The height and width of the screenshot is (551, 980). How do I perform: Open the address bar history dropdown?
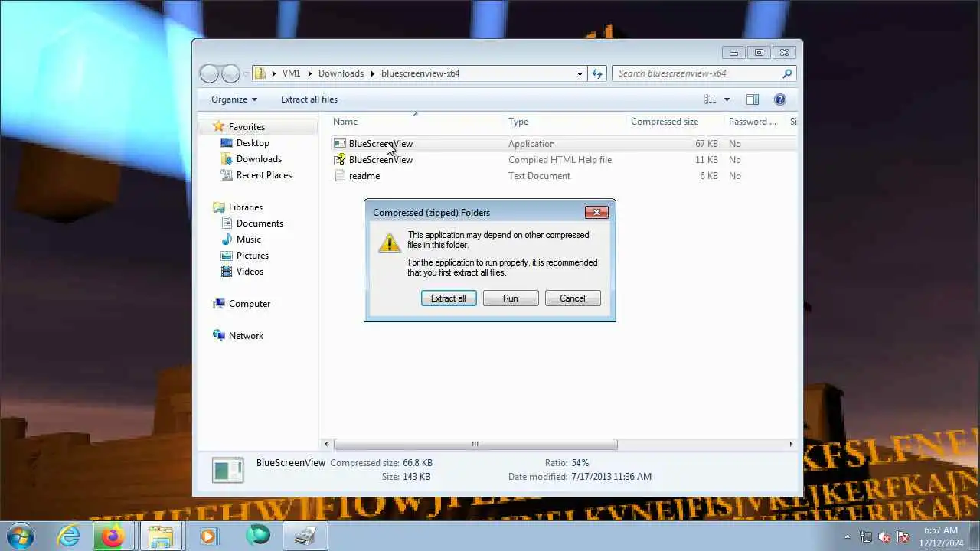tap(580, 73)
